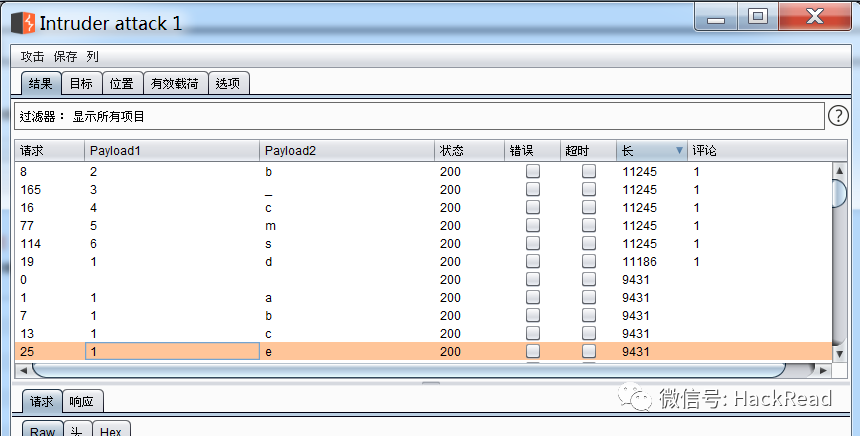
Task: Click the Burp Intruder window icon
Action: point(23,23)
